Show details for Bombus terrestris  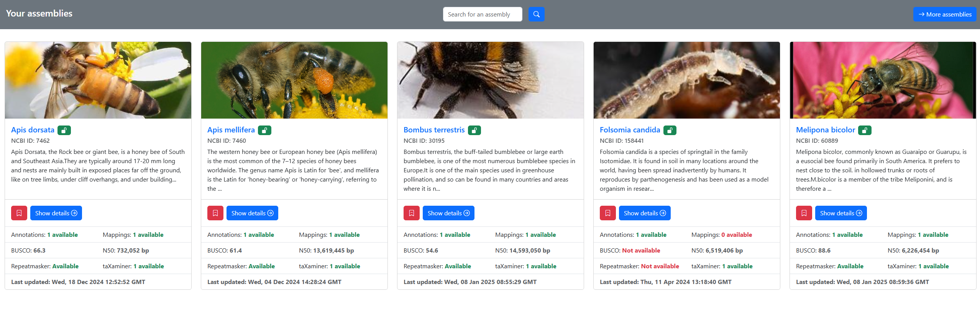[x=448, y=213]
